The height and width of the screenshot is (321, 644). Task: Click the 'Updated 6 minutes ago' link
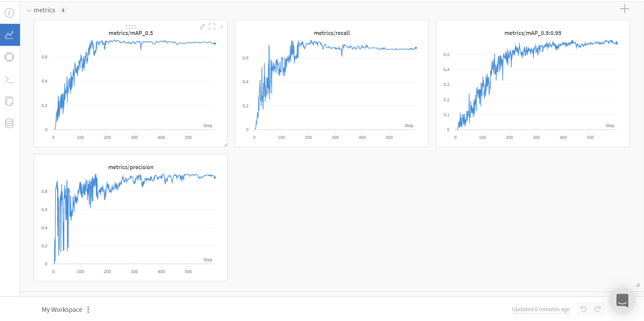[x=541, y=309]
